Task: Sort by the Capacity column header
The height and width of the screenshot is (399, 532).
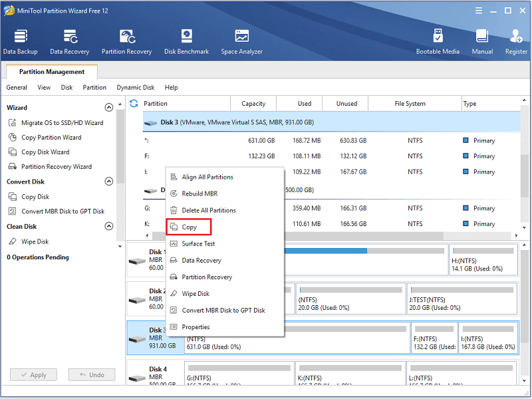Action: [253, 104]
